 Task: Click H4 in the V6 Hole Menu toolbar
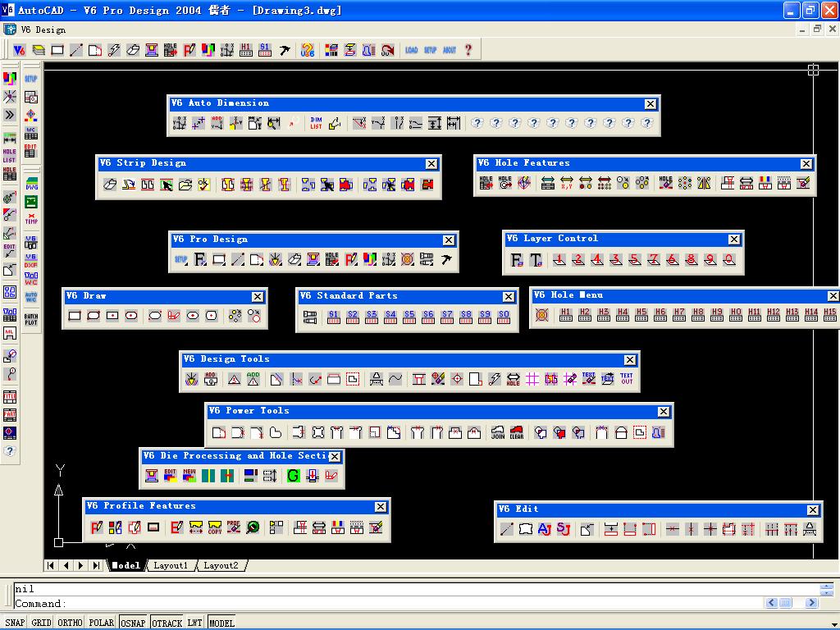click(622, 314)
